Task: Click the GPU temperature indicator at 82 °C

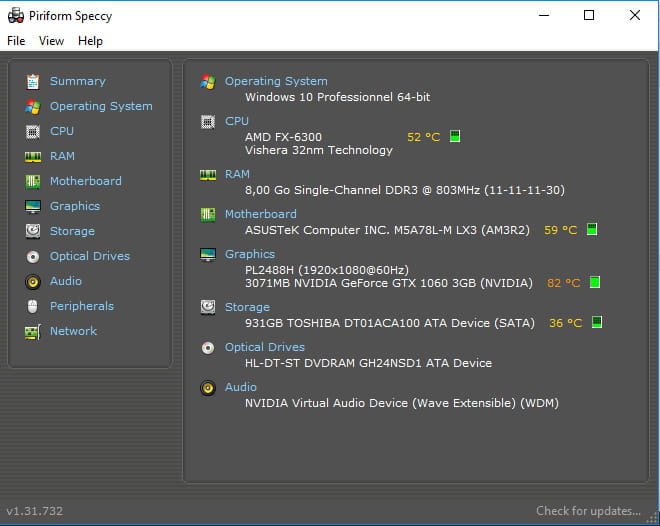Action: point(563,283)
